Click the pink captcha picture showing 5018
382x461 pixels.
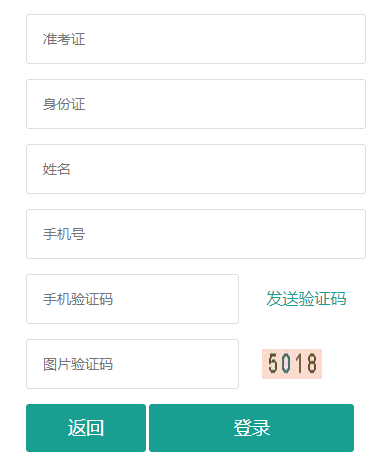click(292, 364)
